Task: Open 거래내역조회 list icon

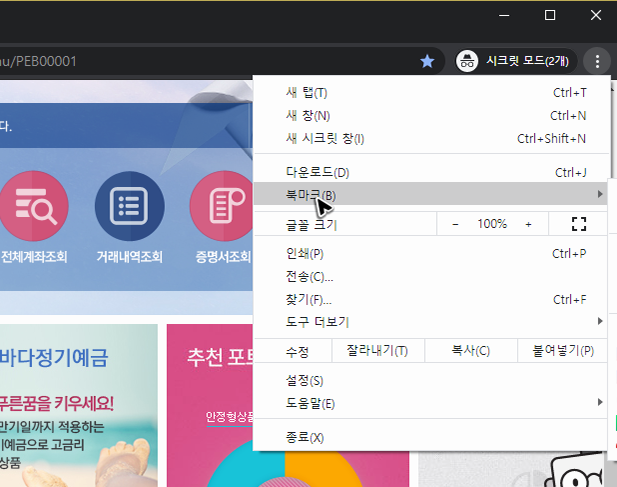Action: tap(129, 206)
